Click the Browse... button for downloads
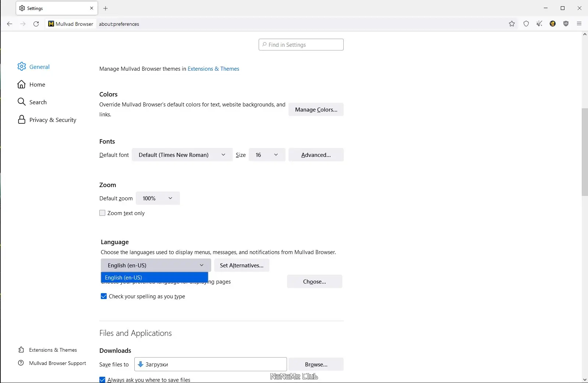Screen dimensions: 588x383 pos(316,365)
